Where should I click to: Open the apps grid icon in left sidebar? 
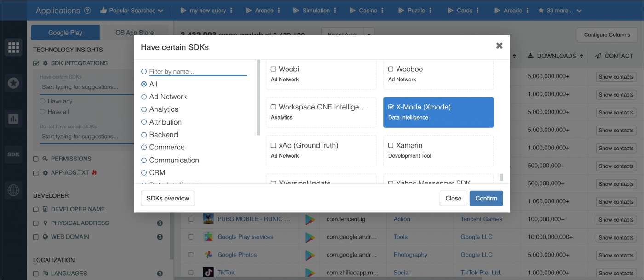click(x=13, y=47)
